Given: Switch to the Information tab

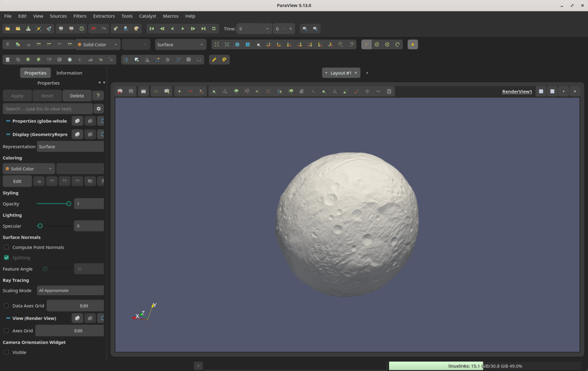Looking at the screenshot, I should (69, 73).
